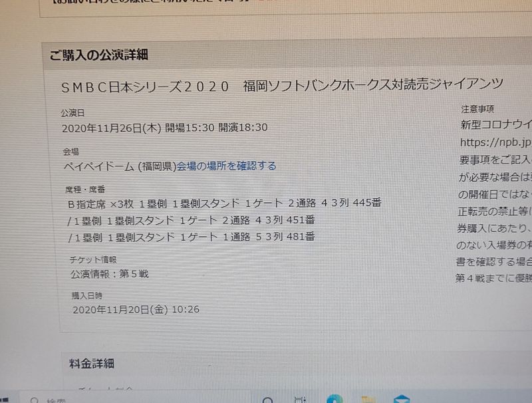Click the Cortana circle icon

click(268, 400)
